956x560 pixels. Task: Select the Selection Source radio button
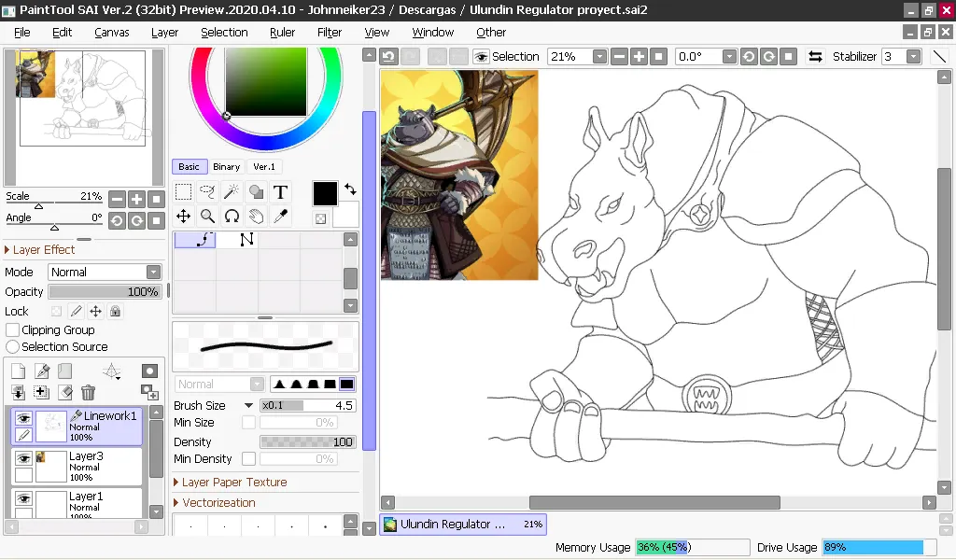[x=12, y=346]
